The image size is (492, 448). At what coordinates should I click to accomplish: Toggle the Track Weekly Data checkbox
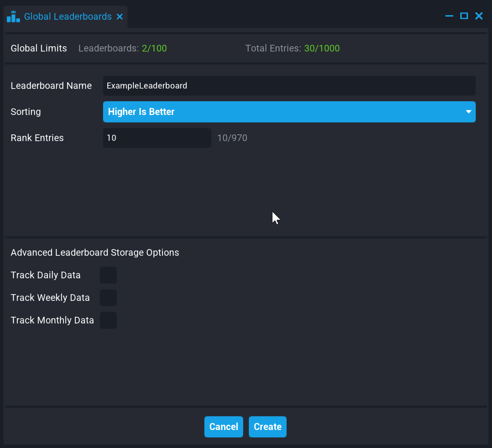[108, 298]
